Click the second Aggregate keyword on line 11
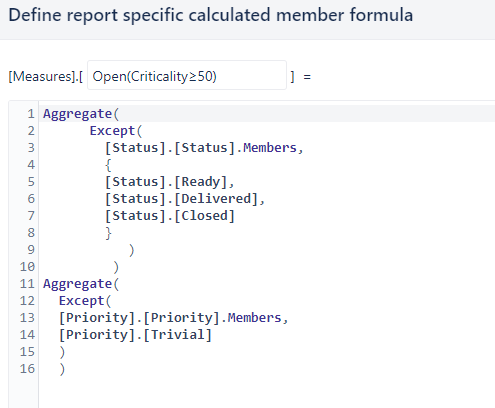Image resolution: width=495 pixels, height=408 pixels. pyautogui.click(x=77, y=284)
